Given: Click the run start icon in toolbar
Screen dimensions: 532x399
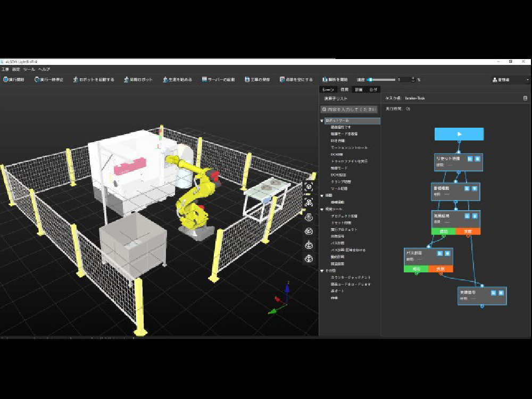Looking at the screenshot, I should [5, 80].
